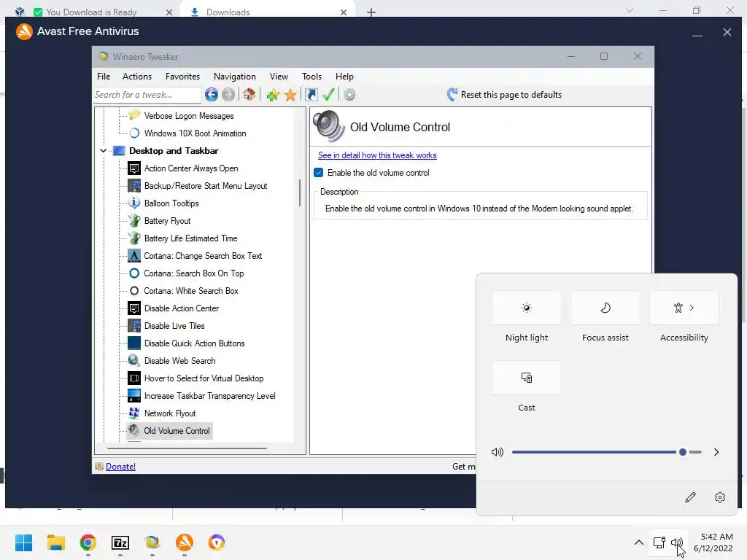747x560 pixels.
Task: Open the Favorites menu
Action: 182,76
